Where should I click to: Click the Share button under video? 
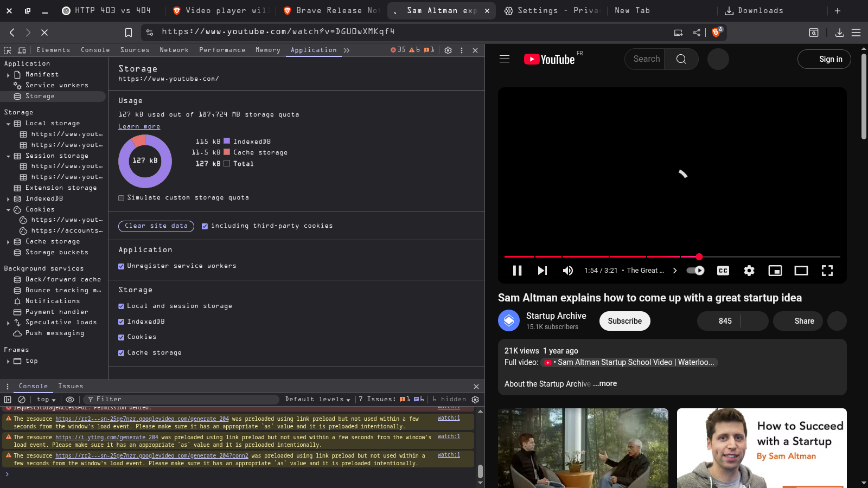click(797, 321)
